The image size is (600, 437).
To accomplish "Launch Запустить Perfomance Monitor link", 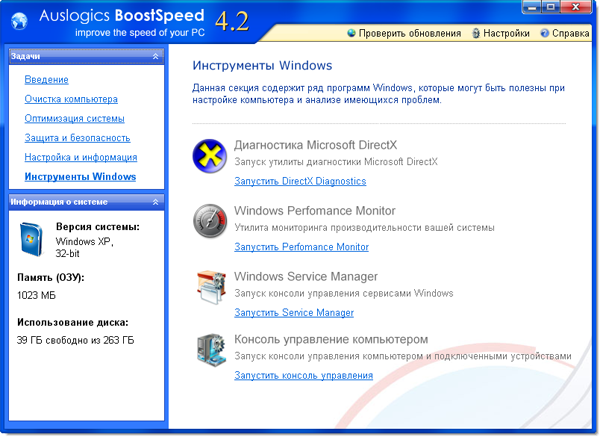I will [302, 247].
